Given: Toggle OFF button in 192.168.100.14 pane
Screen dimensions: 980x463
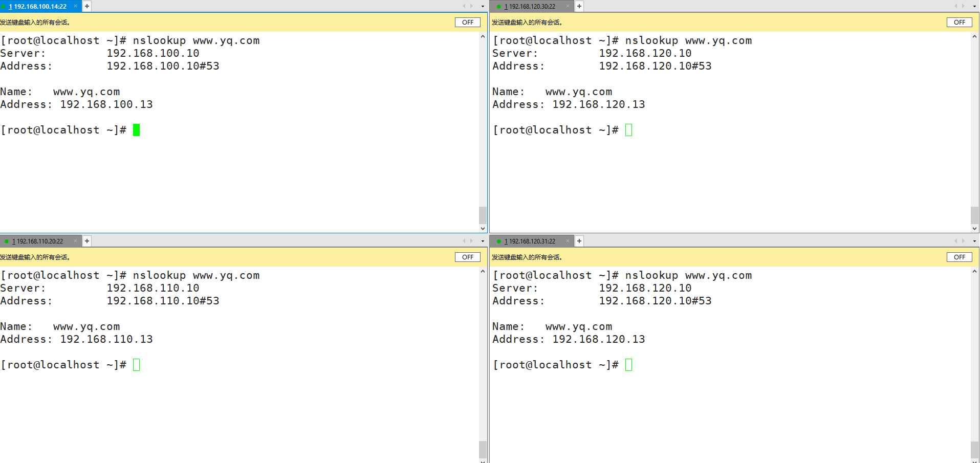Looking at the screenshot, I should tap(467, 22).
